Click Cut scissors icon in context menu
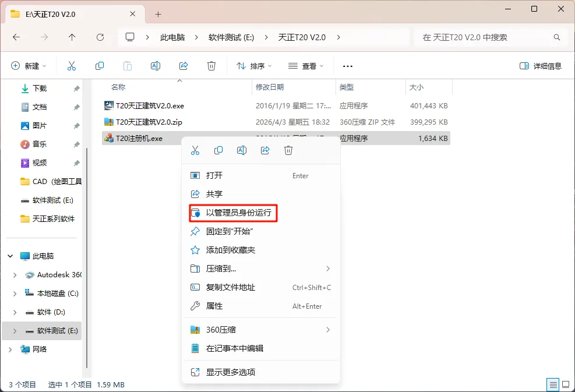 click(x=195, y=150)
